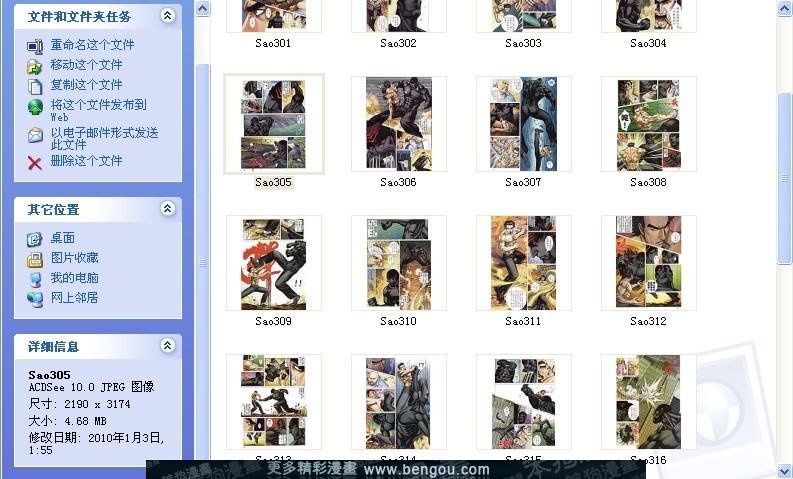This screenshot has width=793, height=479.
Task: Click the task pane scrollbar up arrow
Action: 203,9
